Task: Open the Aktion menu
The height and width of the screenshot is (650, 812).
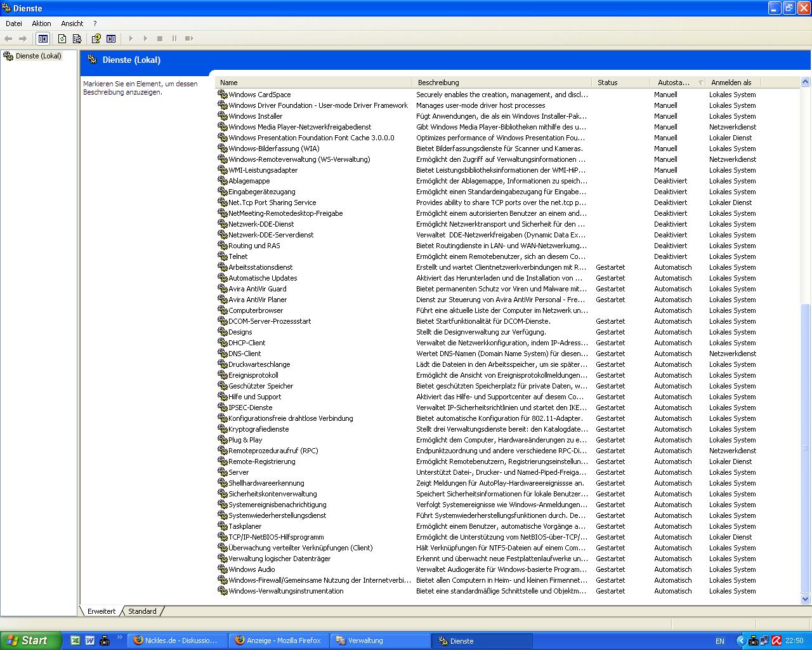Action: pos(41,23)
